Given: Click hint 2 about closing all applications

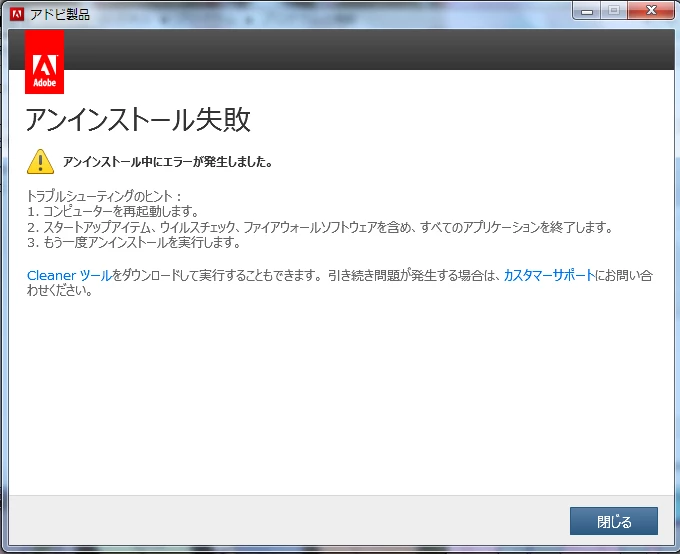Looking at the screenshot, I should (320, 227).
